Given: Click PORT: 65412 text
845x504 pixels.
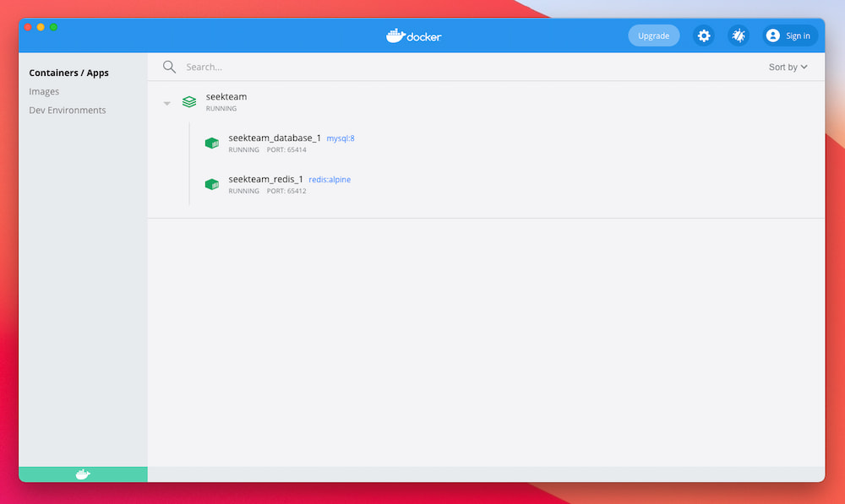Looking at the screenshot, I should (x=286, y=191).
